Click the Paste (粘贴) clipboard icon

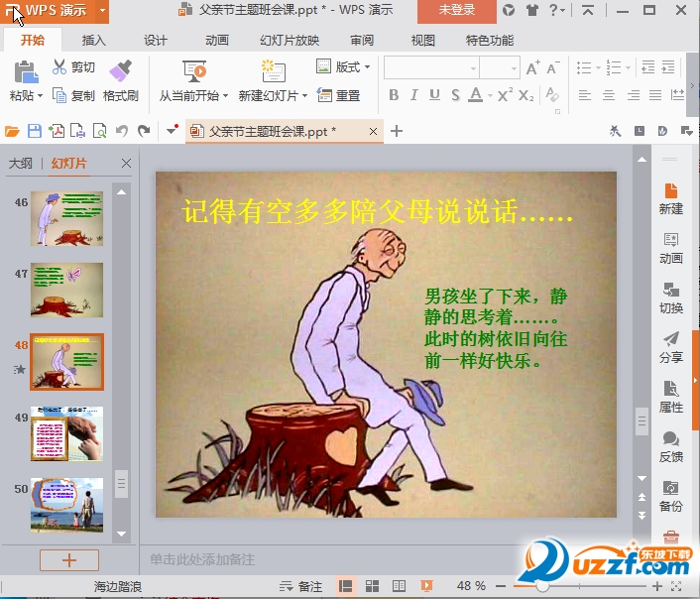[26, 72]
